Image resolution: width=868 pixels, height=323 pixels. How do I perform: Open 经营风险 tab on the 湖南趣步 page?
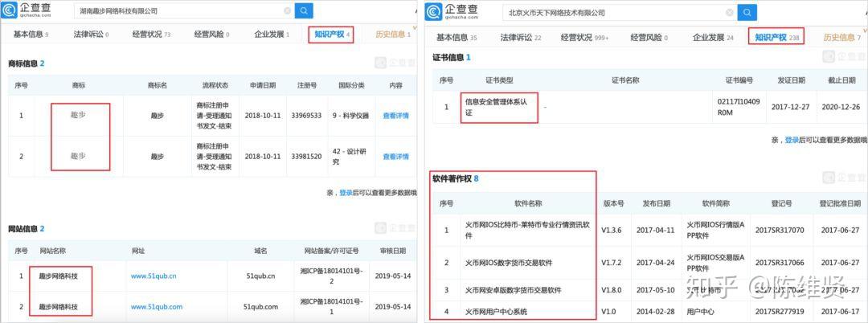pos(211,35)
